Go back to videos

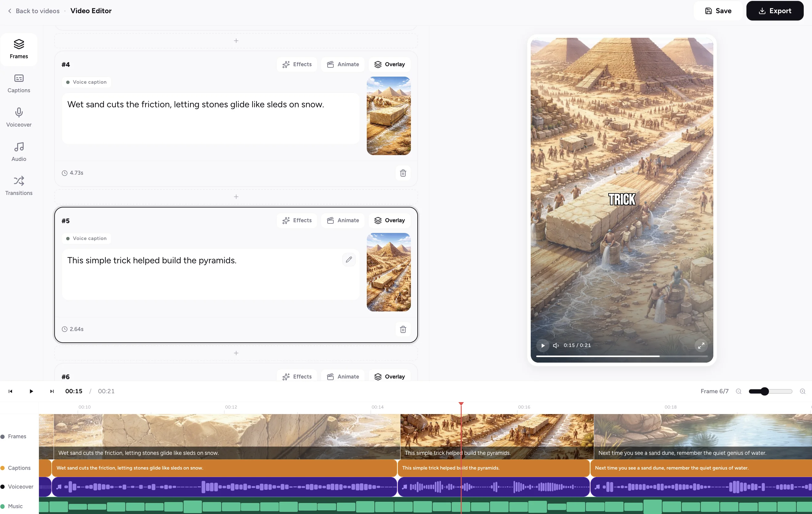pyautogui.click(x=33, y=11)
